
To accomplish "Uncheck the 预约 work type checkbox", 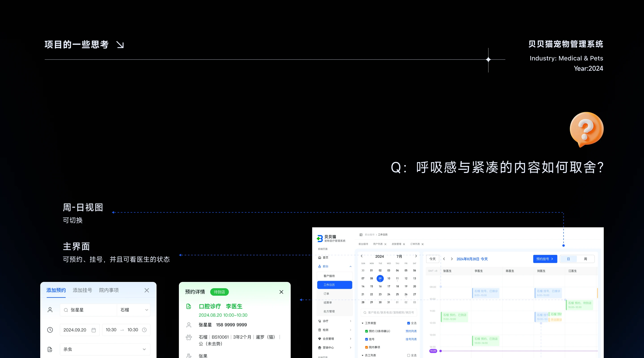I will [x=366, y=331].
